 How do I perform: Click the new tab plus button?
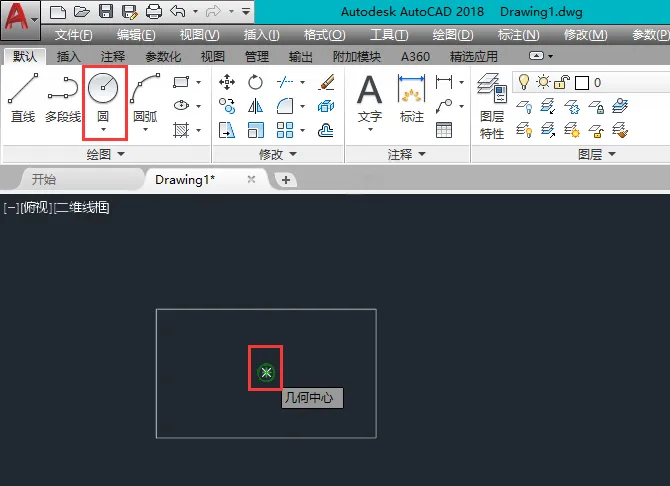pyautogui.click(x=286, y=179)
